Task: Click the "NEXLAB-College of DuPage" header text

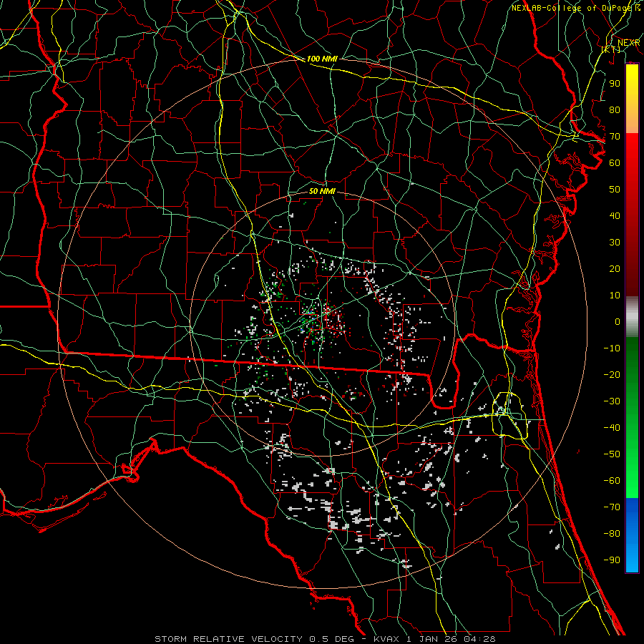Action: pos(573,8)
